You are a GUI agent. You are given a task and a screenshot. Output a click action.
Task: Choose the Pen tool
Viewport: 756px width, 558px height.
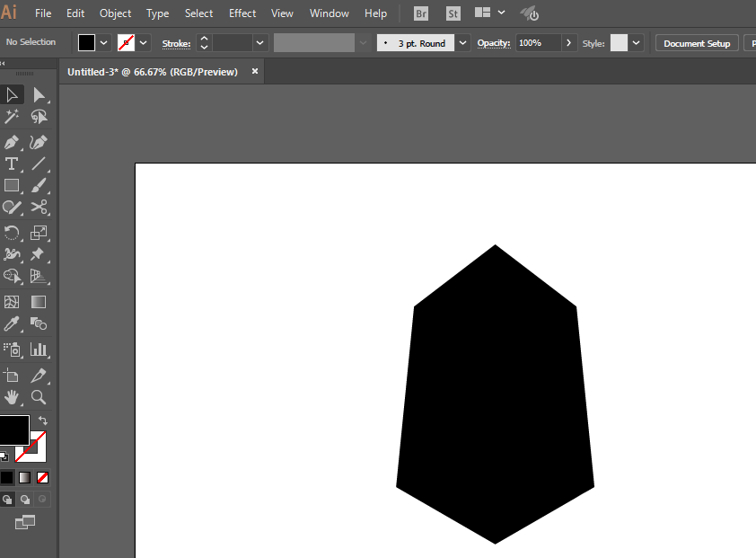point(12,142)
